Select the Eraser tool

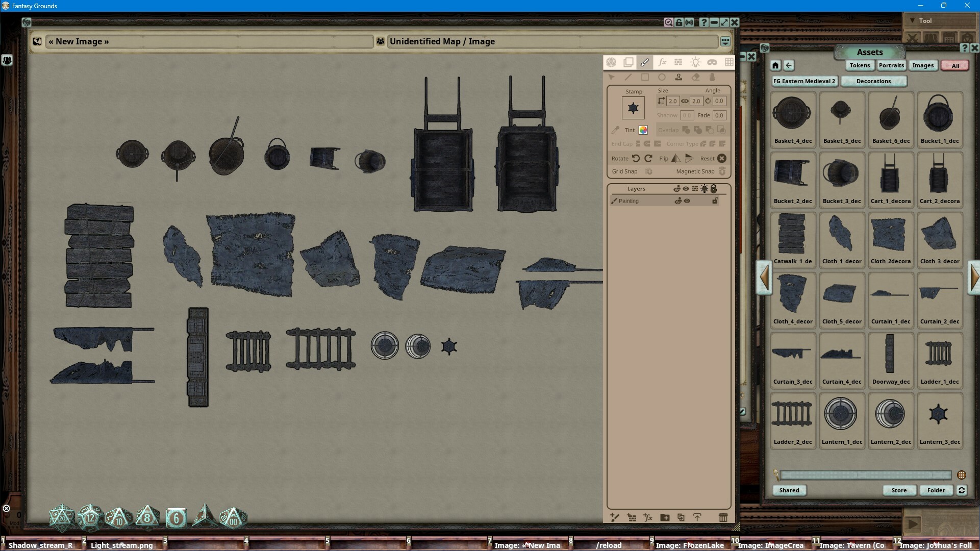pyautogui.click(x=696, y=77)
